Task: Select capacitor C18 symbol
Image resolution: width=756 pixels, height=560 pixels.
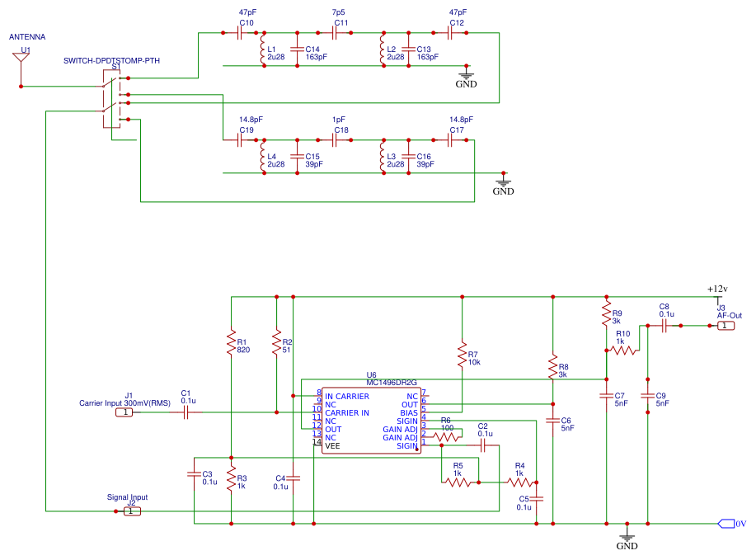Action: tap(334, 140)
